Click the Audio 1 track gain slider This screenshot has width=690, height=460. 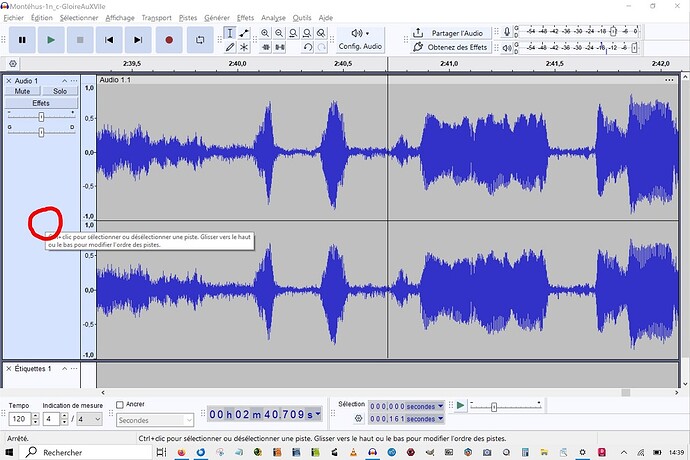click(41, 117)
